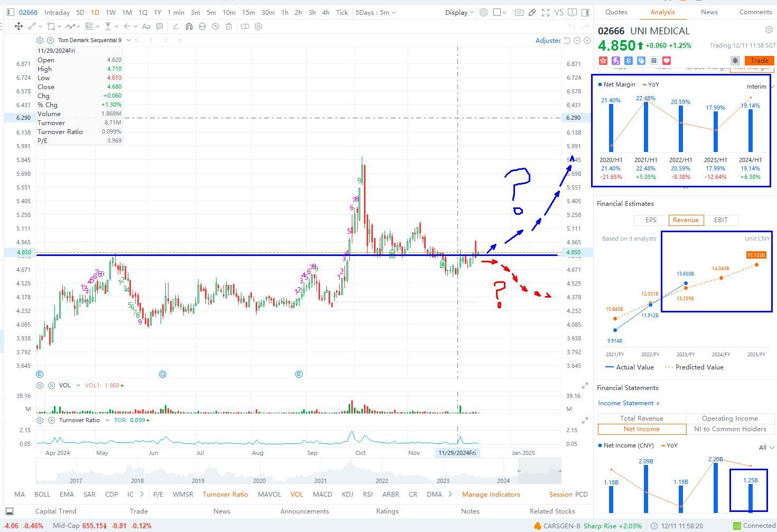
Task: Switch to the News tab in right panel
Action: [709, 12]
